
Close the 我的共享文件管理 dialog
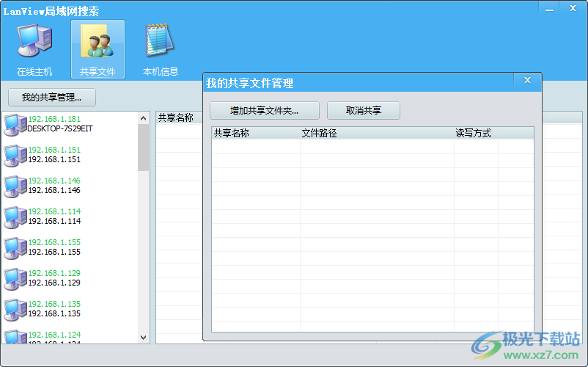pos(527,80)
